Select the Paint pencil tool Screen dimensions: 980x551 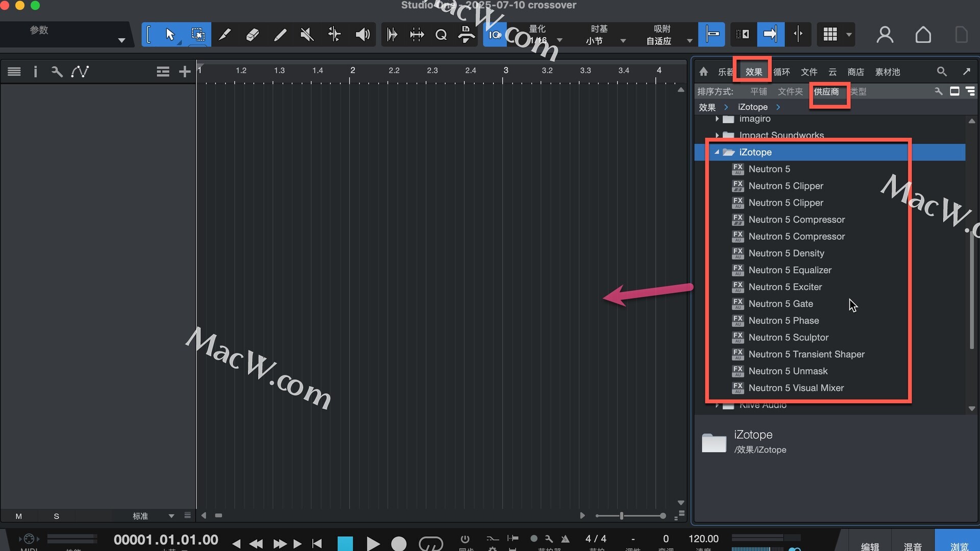[x=280, y=35]
